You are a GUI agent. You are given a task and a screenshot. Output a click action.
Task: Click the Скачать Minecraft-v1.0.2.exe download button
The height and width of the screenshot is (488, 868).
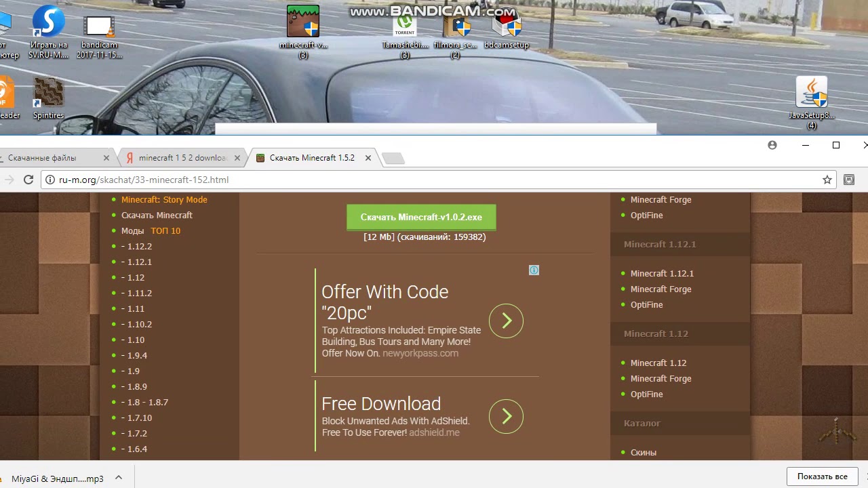point(421,217)
